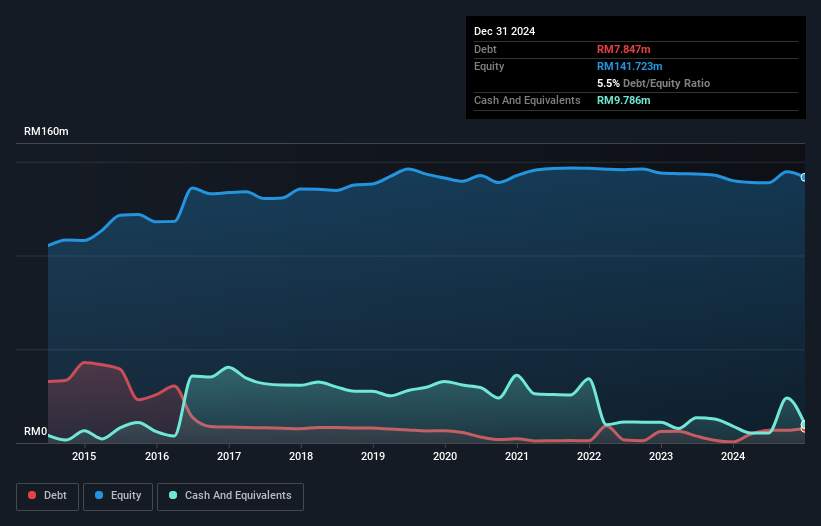Select the 2021 x-axis label
Viewport: 821px width, 526px height.
pyautogui.click(x=517, y=457)
